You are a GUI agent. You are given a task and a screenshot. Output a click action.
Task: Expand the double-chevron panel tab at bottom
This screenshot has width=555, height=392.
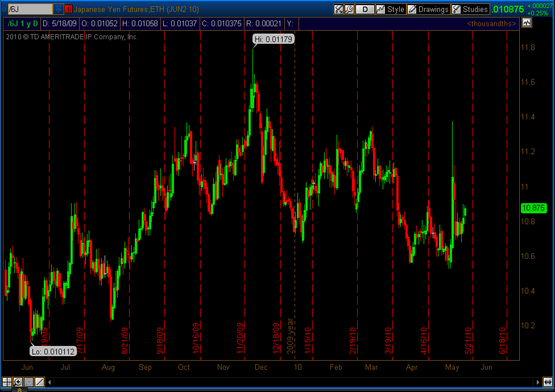(19, 390)
